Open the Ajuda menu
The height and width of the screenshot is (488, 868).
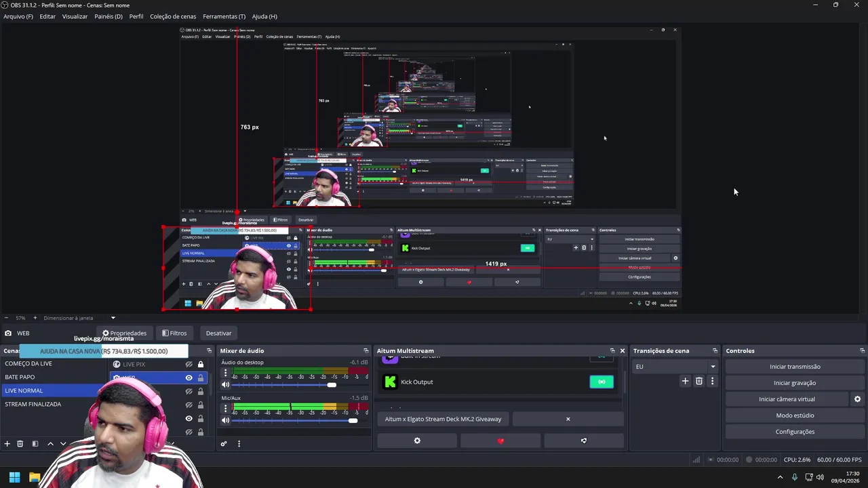tap(264, 16)
